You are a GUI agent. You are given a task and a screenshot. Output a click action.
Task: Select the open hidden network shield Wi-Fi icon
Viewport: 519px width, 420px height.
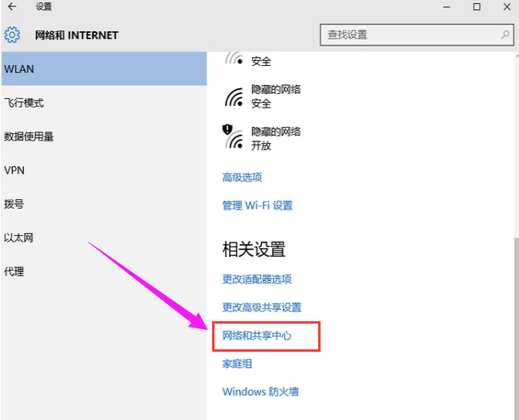pos(233,137)
